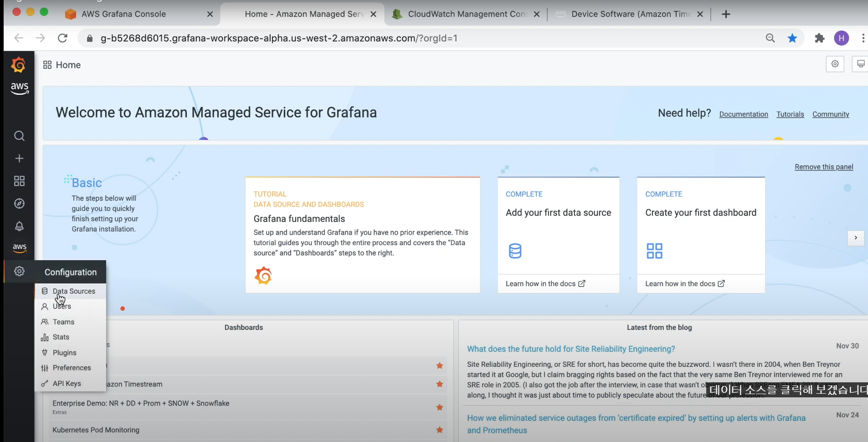Click the Configuration menu header
Image resolution: width=868 pixels, height=442 pixels.
click(71, 272)
